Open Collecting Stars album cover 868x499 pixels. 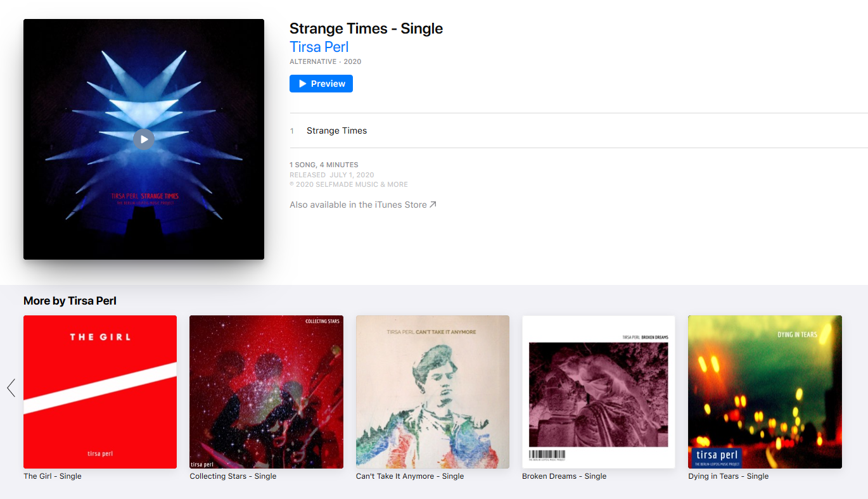coord(266,392)
